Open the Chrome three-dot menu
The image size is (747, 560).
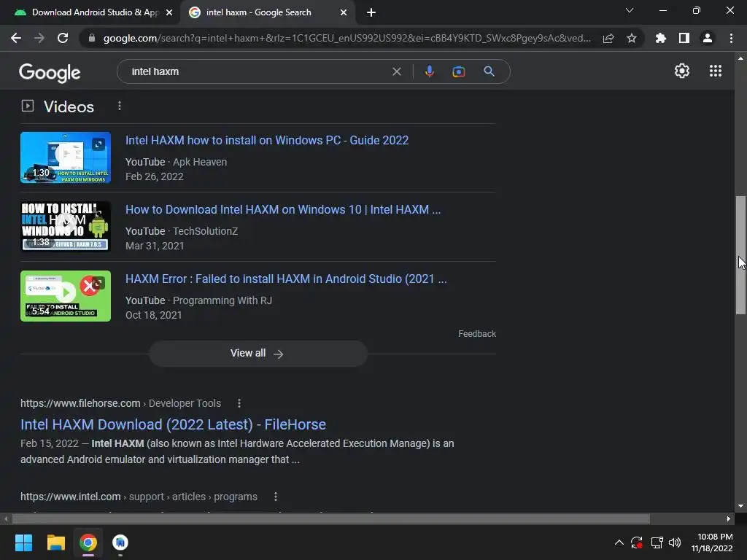click(x=731, y=38)
